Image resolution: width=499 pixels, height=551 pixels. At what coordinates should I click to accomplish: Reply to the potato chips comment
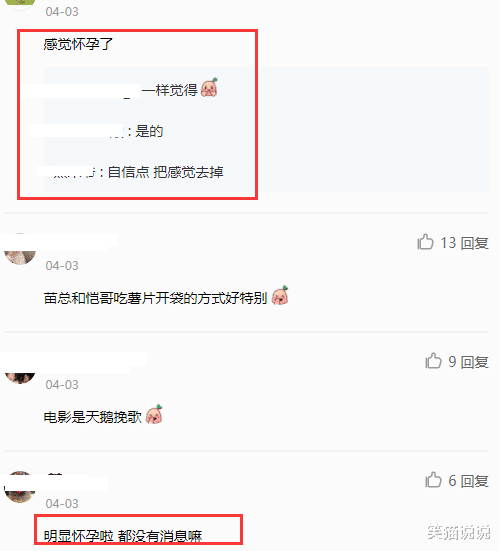tap(475, 243)
